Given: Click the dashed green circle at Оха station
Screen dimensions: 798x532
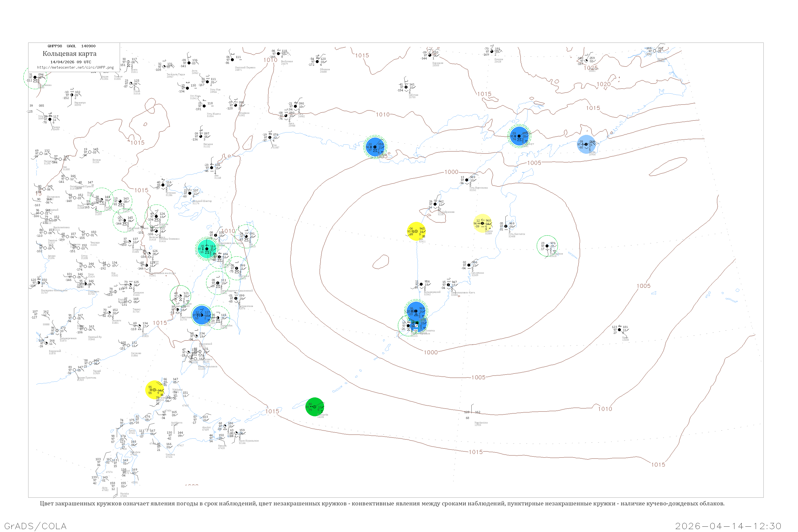Looking at the screenshot, I should pos(246,236).
